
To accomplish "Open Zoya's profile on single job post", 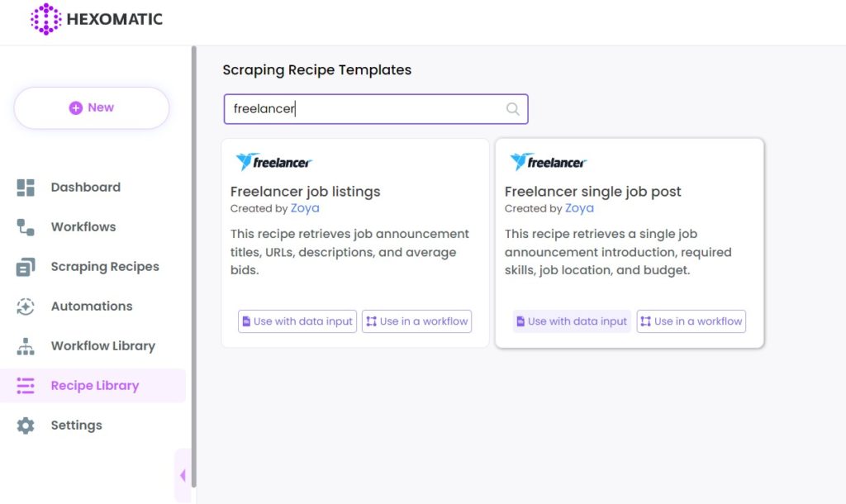I will pyautogui.click(x=579, y=208).
